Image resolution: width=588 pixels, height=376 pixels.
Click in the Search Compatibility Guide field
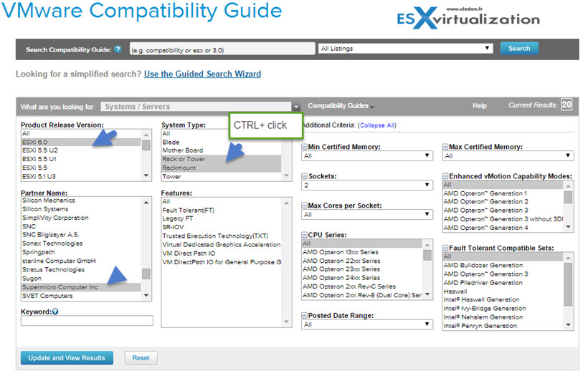(x=222, y=49)
